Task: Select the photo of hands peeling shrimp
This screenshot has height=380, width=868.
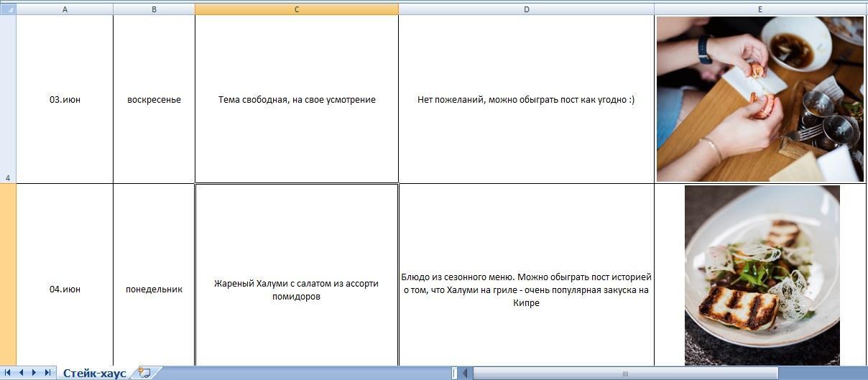Action: click(760, 99)
